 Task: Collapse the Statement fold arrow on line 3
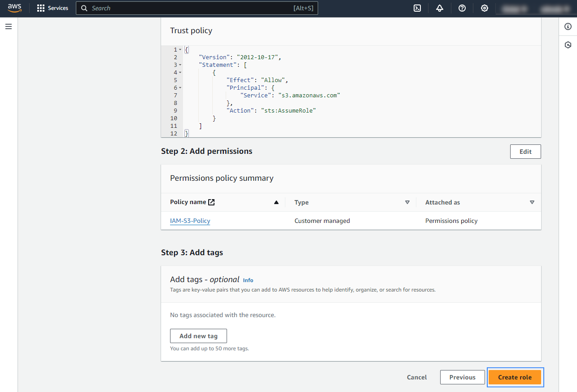coord(180,65)
